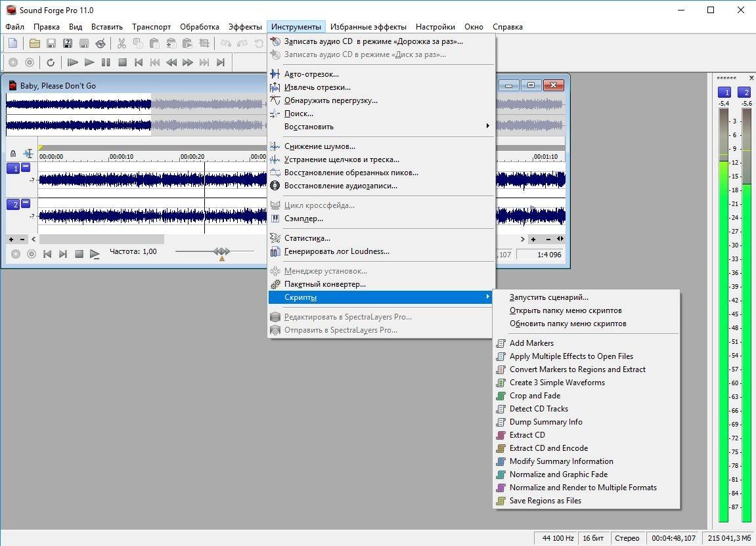The height and width of the screenshot is (546, 756).
Task: Click the Stop button in main transport toolbar
Action: point(122,62)
